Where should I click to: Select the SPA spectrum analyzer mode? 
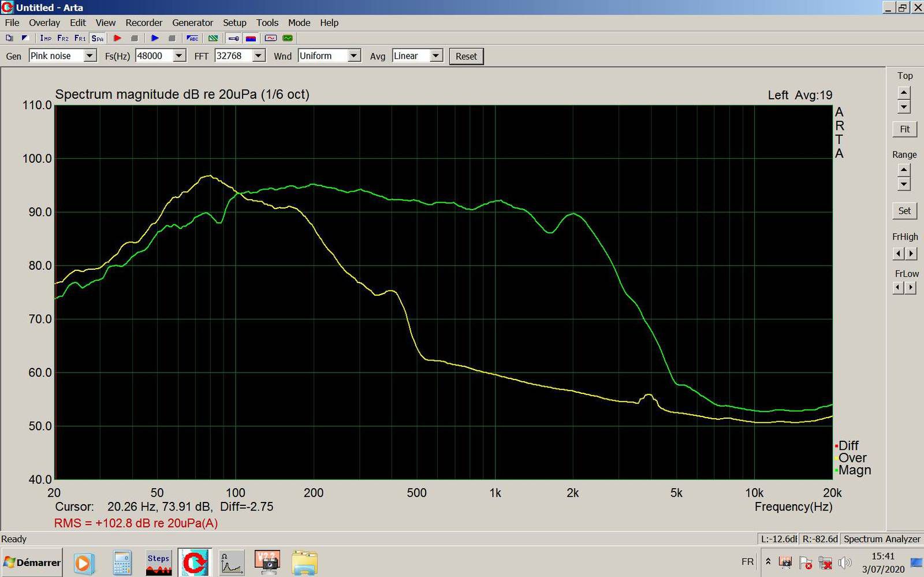point(98,38)
